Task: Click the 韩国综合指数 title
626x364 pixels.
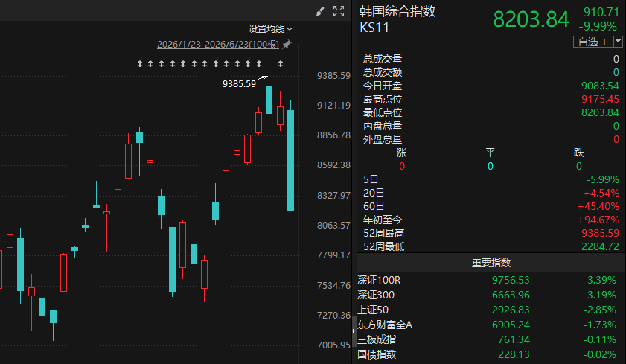Action: point(397,11)
